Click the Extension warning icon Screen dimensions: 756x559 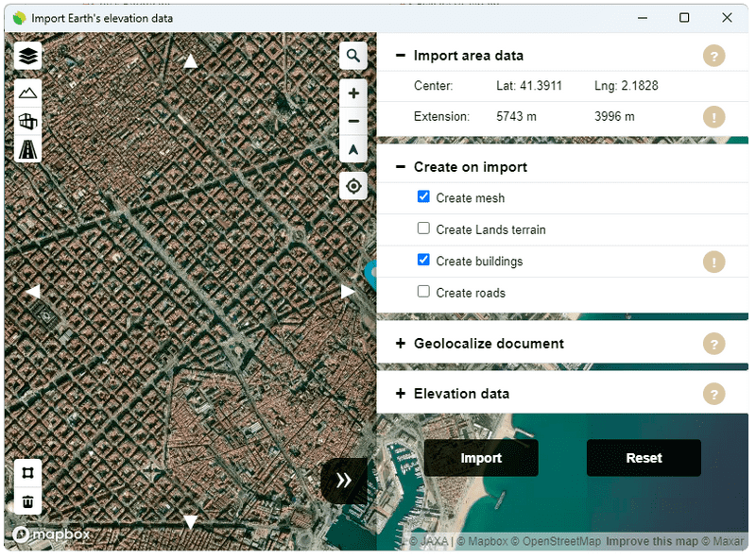click(714, 117)
